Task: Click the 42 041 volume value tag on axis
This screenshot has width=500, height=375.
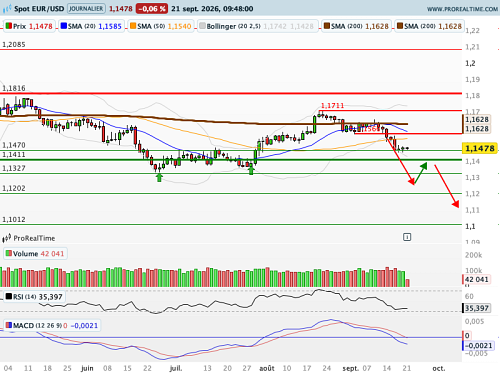Action: click(476, 279)
